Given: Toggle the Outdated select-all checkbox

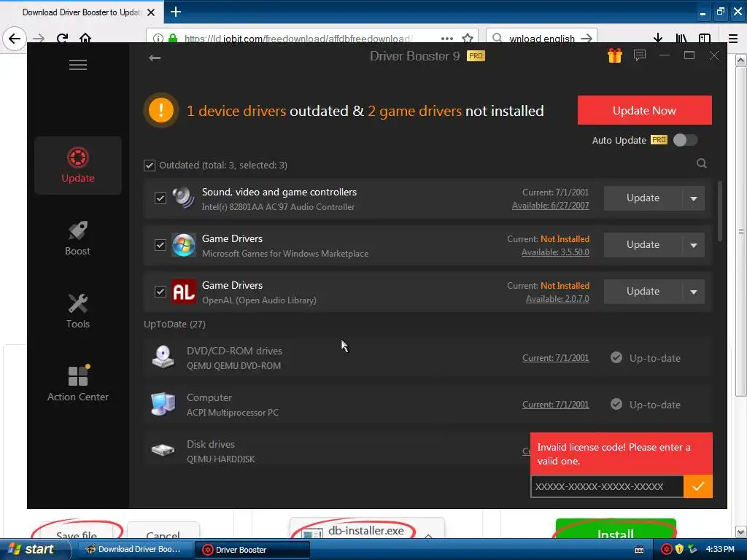Looking at the screenshot, I should click(150, 166).
